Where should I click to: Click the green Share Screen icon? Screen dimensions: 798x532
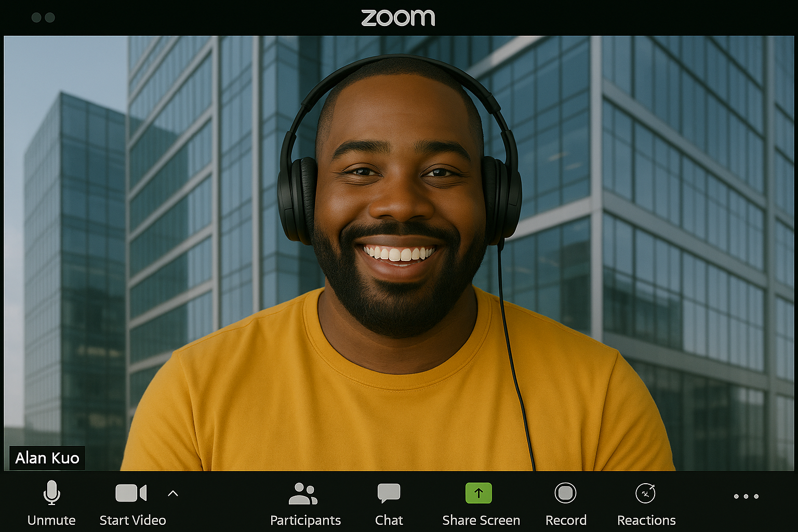click(x=478, y=493)
